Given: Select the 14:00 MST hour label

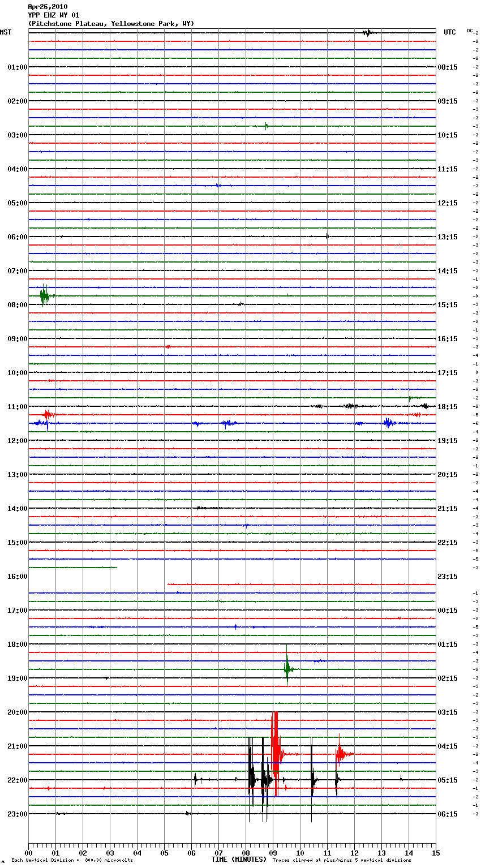Looking at the screenshot, I should click(18, 509).
